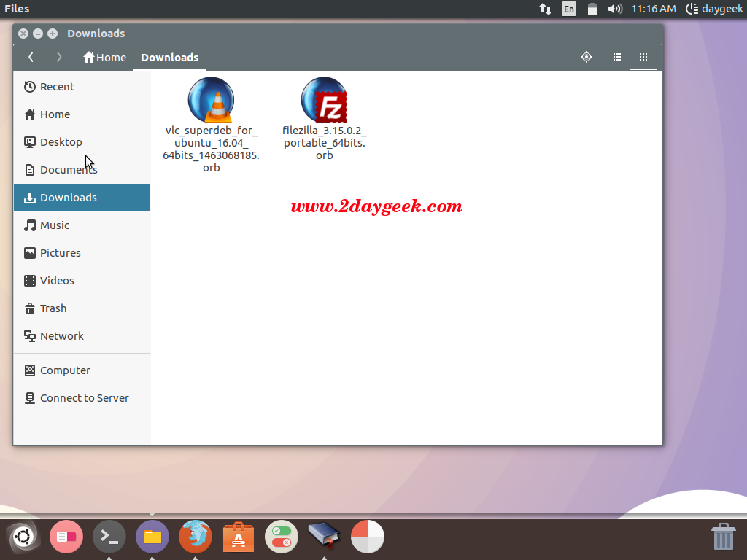
Task: Select the vlc_superdeb orb file
Action: pyautogui.click(x=211, y=125)
